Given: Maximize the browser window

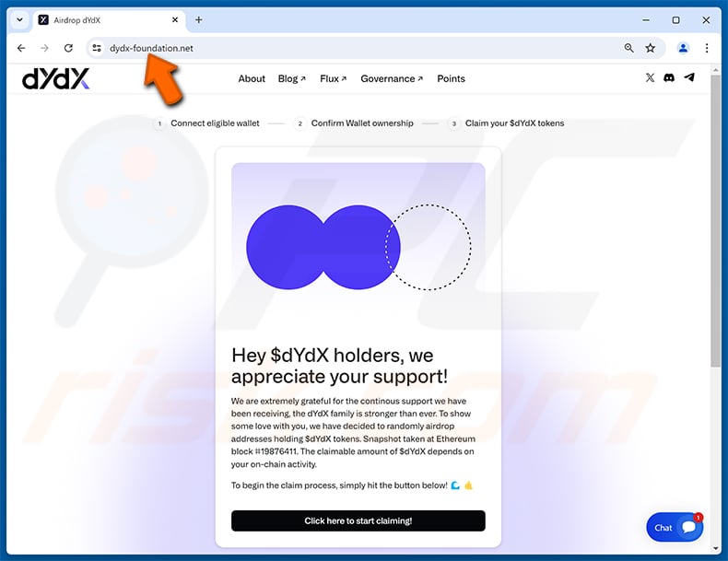Looking at the screenshot, I should pyautogui.click(x=676, y=20).
